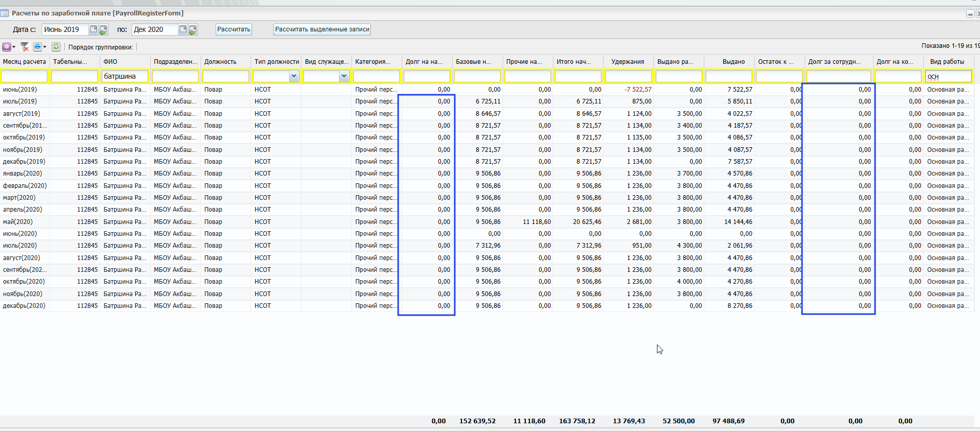The height and width of the screenshot is (432, 980).
Task: Click the green arrow icon beside Дек 2020
Action: (x=193, y=30)
